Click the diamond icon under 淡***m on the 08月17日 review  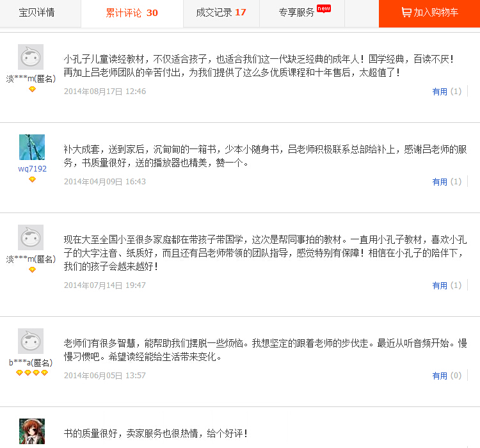(x=32, y=90)
